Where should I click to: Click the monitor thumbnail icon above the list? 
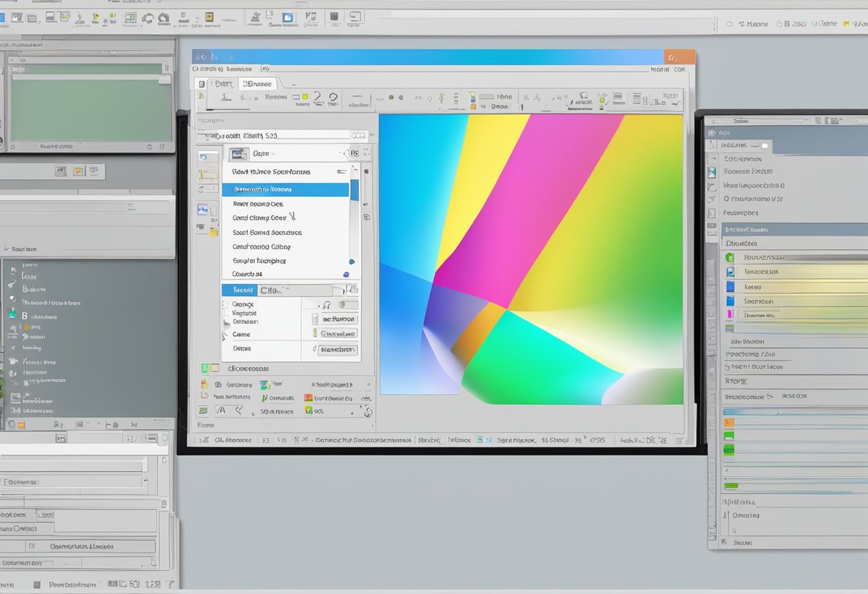coord(239,153)
